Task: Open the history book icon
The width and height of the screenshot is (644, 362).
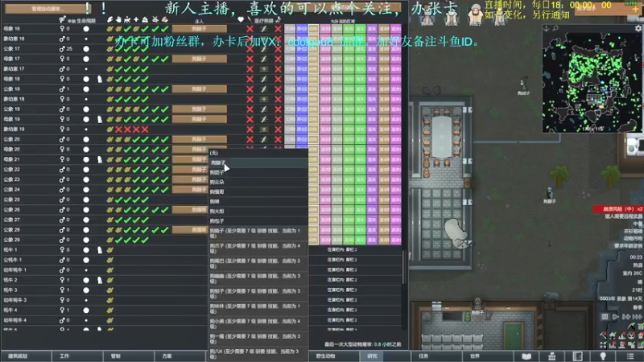Action: [x=526, y=356]
